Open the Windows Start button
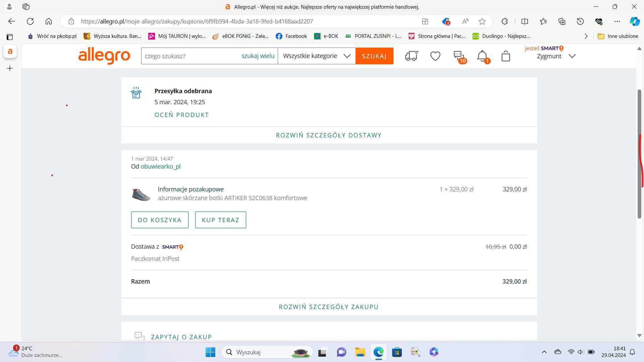The image size is (644, 362). pos(210,352)
